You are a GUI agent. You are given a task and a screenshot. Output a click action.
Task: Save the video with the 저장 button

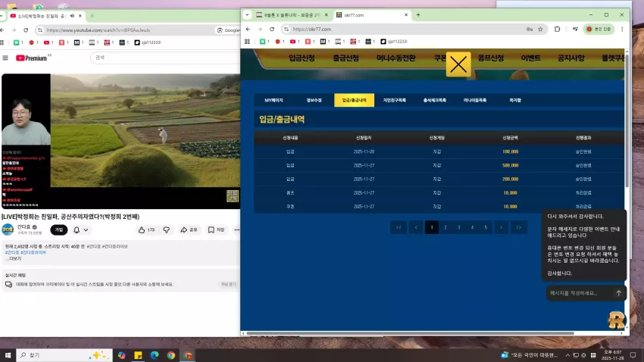[216, 229]
